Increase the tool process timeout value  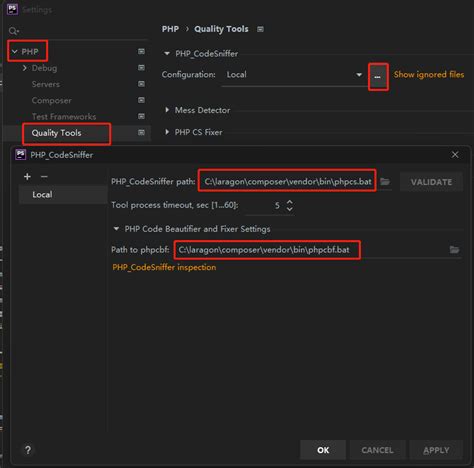pyautogui.click(x=289, y=202)
